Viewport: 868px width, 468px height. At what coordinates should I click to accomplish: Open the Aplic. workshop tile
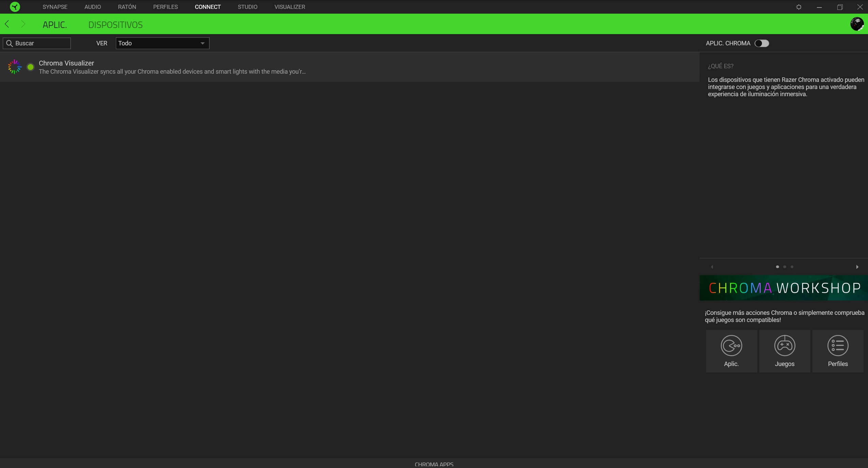(x=731, y=351)
